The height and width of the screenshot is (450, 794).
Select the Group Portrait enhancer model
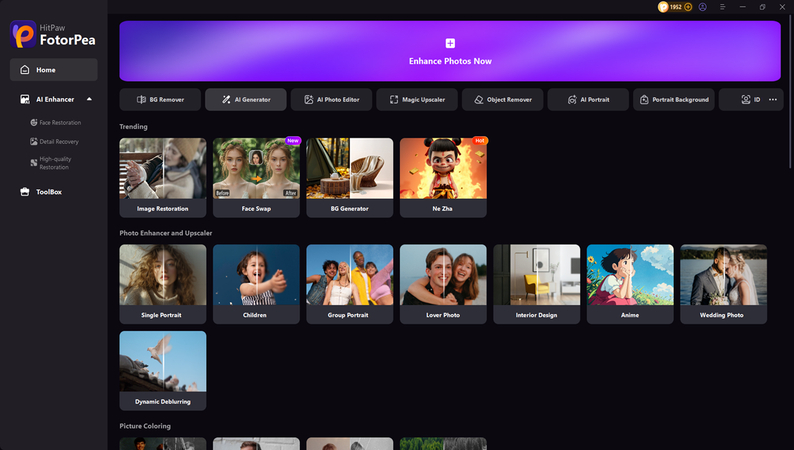point(350,284)
